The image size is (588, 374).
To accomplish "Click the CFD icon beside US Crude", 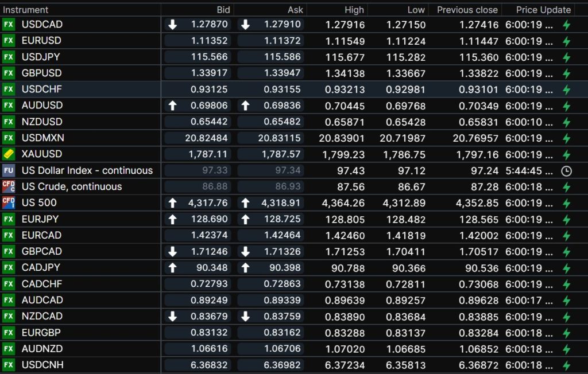I will tap(9, 186).
